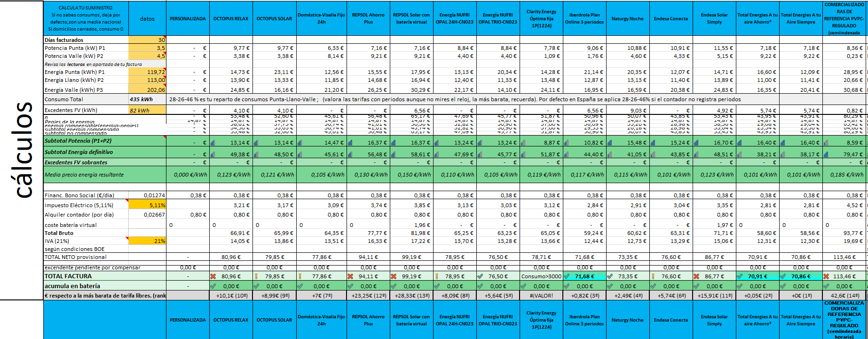Image resolution: width=868 pixels, height=339 pixels.
Task: Click the green check icon beside 76,50 € total
Action: 480,276
